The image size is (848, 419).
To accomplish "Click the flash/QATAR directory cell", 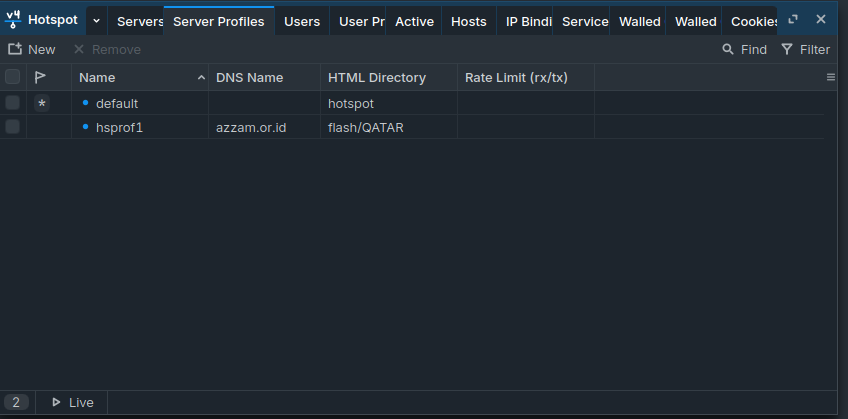I will (x=389, y=128).
